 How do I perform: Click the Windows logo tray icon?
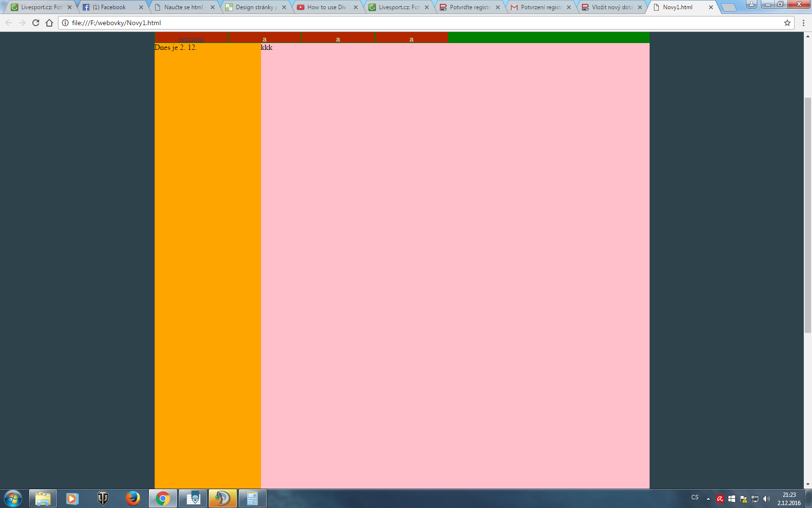click(732, 499)
